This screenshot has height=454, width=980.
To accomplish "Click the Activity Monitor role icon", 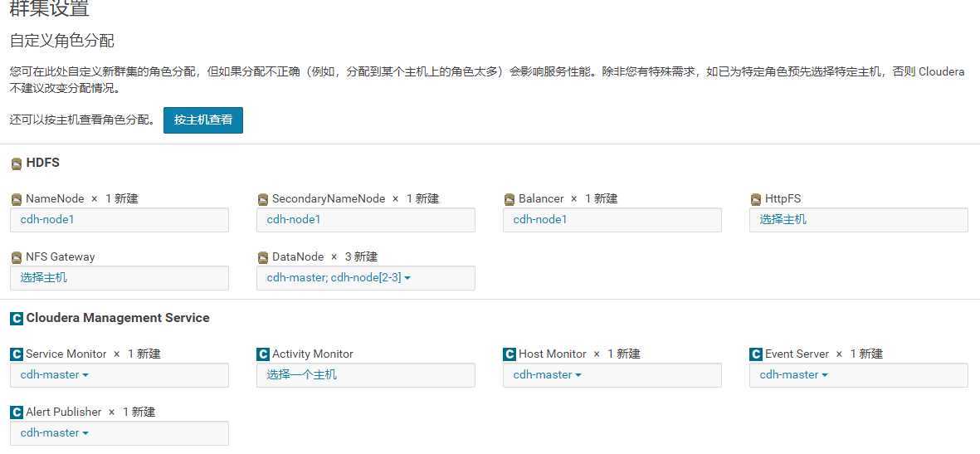I will tap(263, 354).
